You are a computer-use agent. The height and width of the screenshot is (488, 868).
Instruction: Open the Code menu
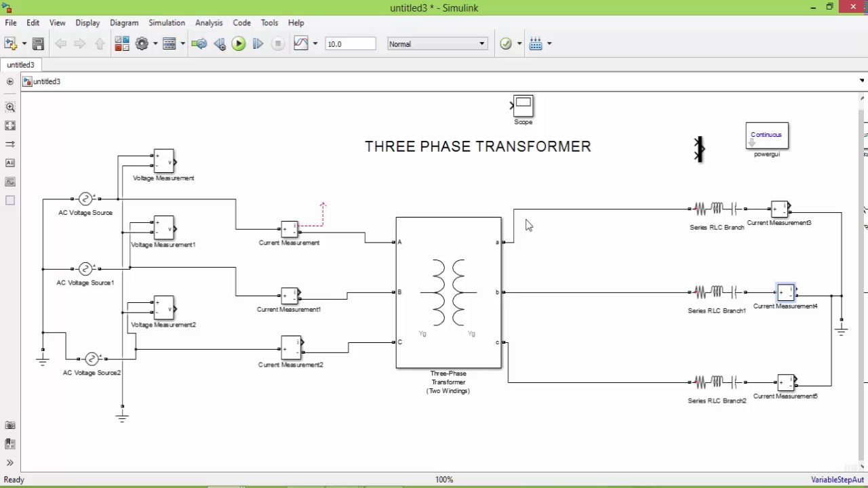(241, 22)
